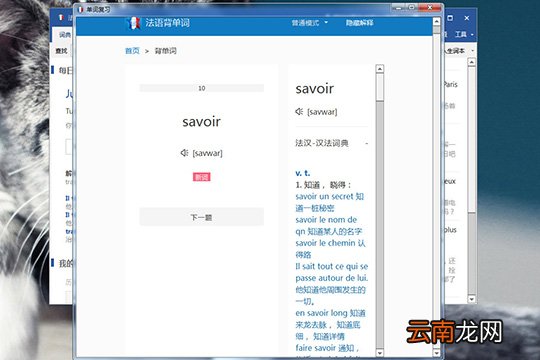
Task: Click the 'v. t.' part-of-speech label
Action: (303, 173)
